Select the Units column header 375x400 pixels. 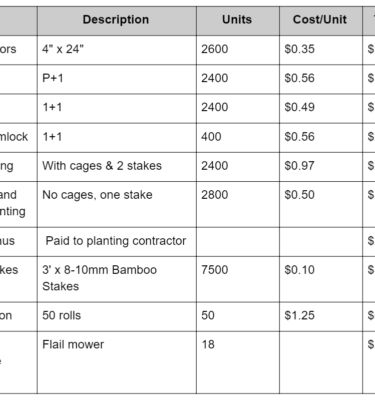point(238,21)
